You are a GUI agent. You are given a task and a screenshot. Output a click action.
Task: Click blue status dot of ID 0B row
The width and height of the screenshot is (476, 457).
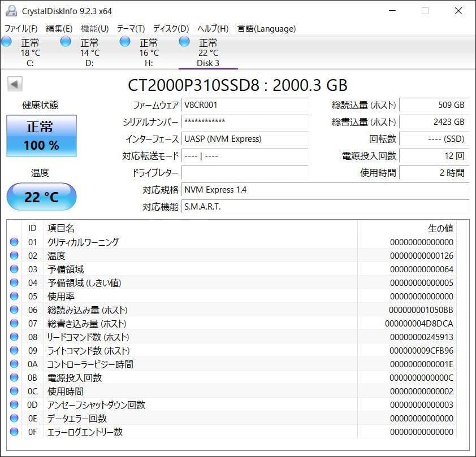[x=14, y=377]
